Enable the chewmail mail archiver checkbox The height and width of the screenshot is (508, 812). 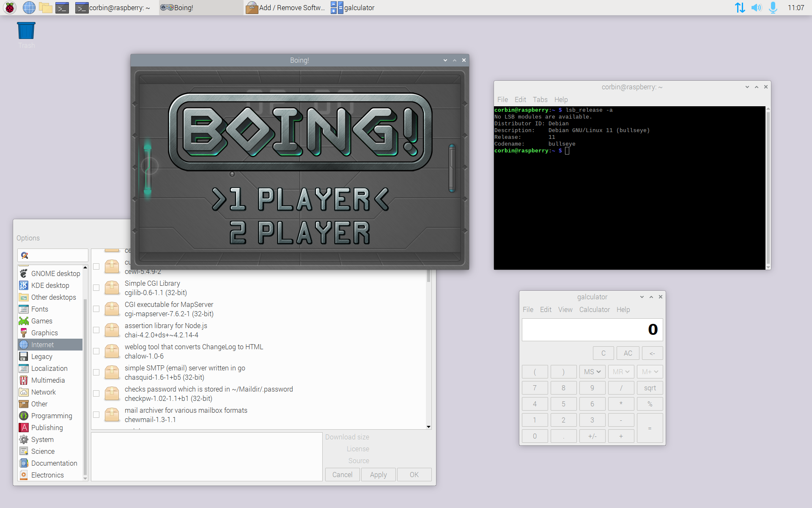(96, 415)
